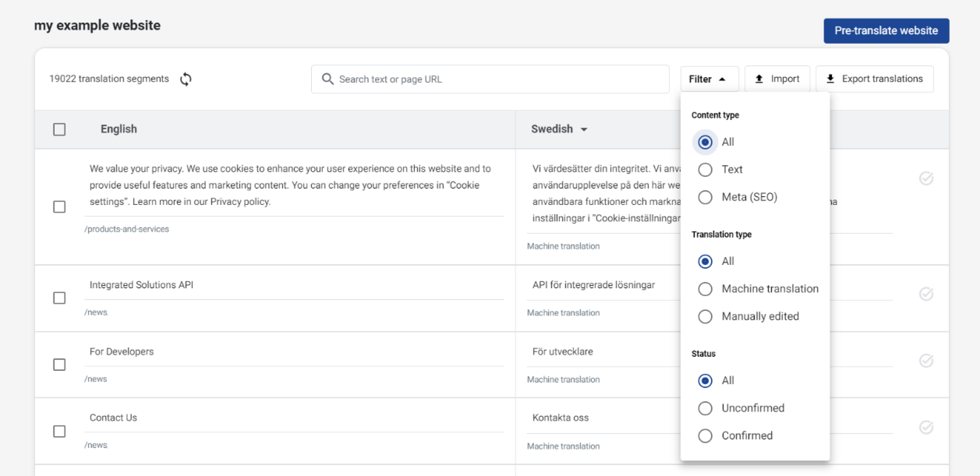
Task: Click the Integrated Solutions API source text
Action: 142,285
